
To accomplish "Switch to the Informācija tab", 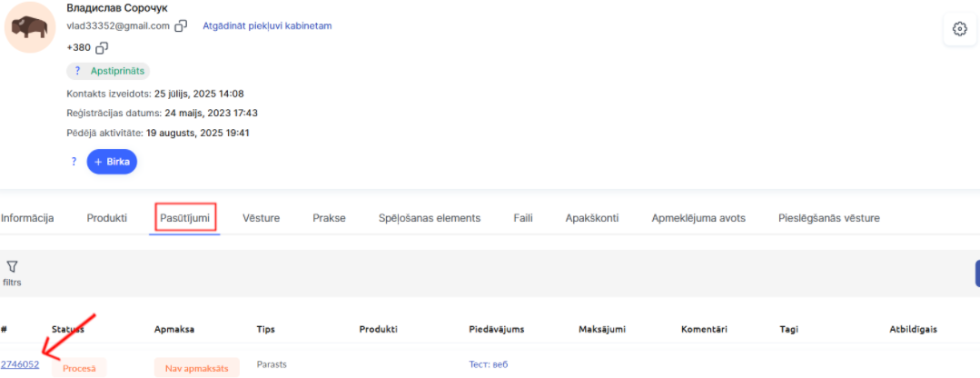I will pos(27,218).
